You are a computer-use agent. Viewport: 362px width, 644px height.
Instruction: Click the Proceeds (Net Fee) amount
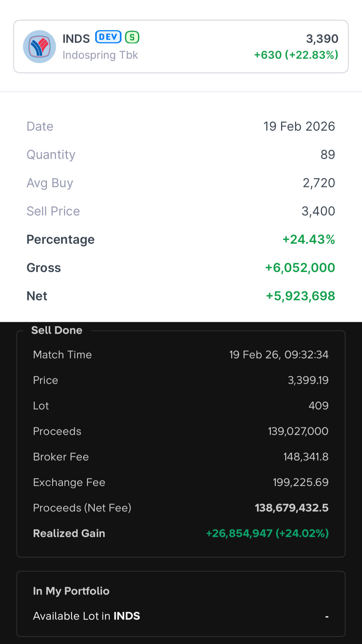292,508
